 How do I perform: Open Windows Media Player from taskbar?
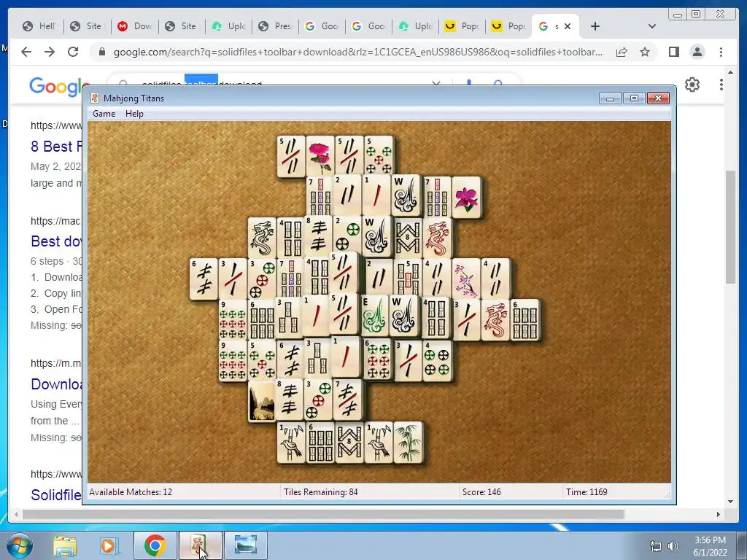108,545
